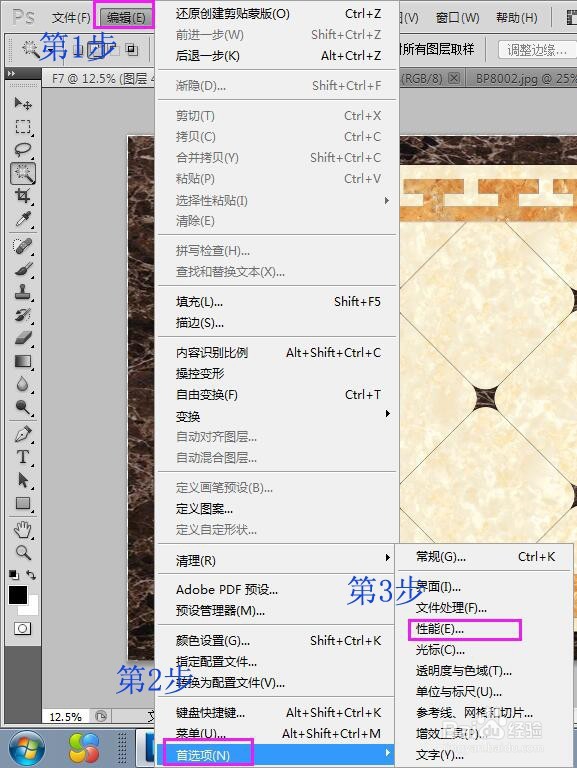Choose 定义图案... menu item
Screen dimensions: 577x768
coord(277,509)
